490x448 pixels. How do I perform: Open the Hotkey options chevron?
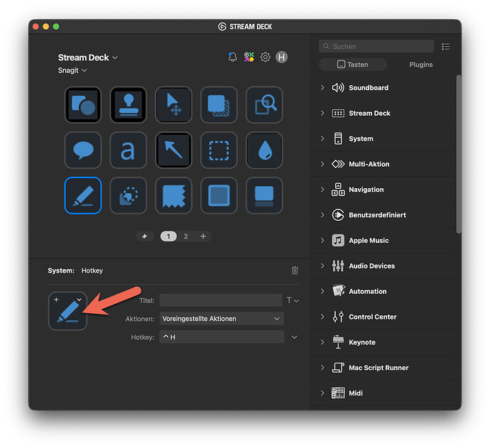[x=295, y=337]
